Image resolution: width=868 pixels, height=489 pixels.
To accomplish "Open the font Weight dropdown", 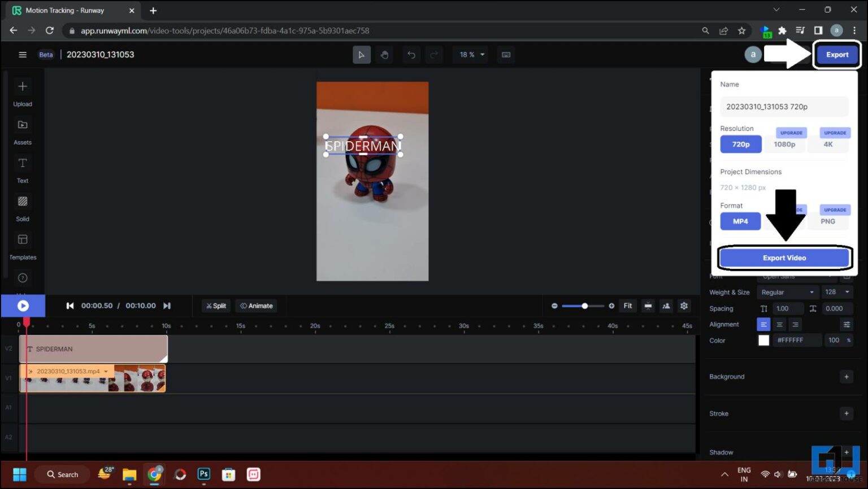I will pyautogui.click(x=787, y=292).
